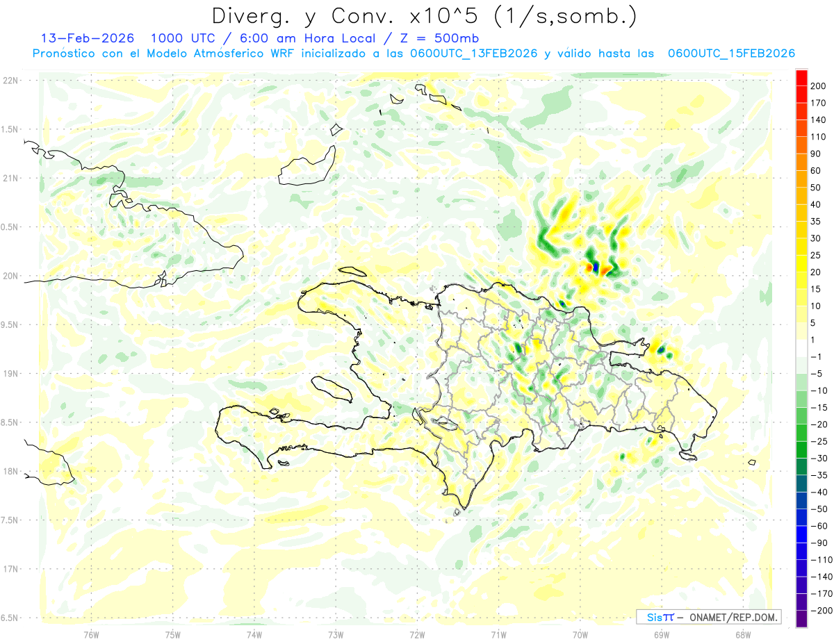
Task: Click the positive colorbar value '15'
Action: click(x=817, y=290)
